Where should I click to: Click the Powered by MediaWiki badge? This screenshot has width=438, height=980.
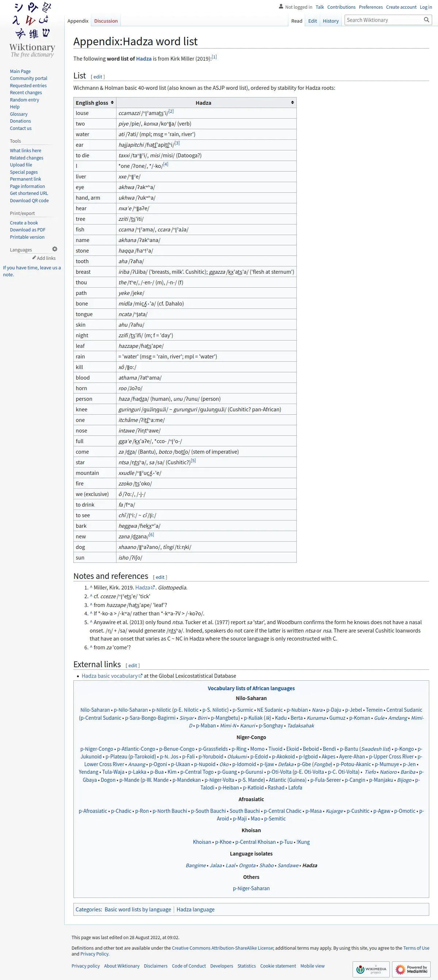point(411,969)
